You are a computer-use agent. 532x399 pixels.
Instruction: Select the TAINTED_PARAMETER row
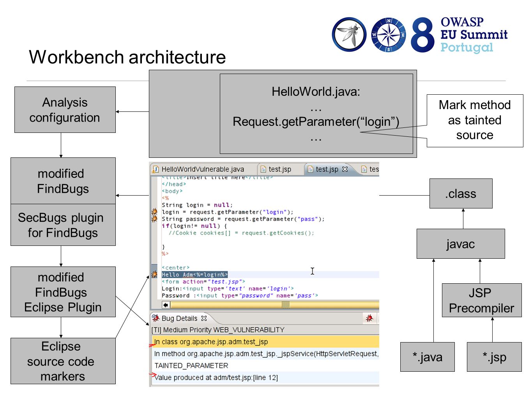265,365
